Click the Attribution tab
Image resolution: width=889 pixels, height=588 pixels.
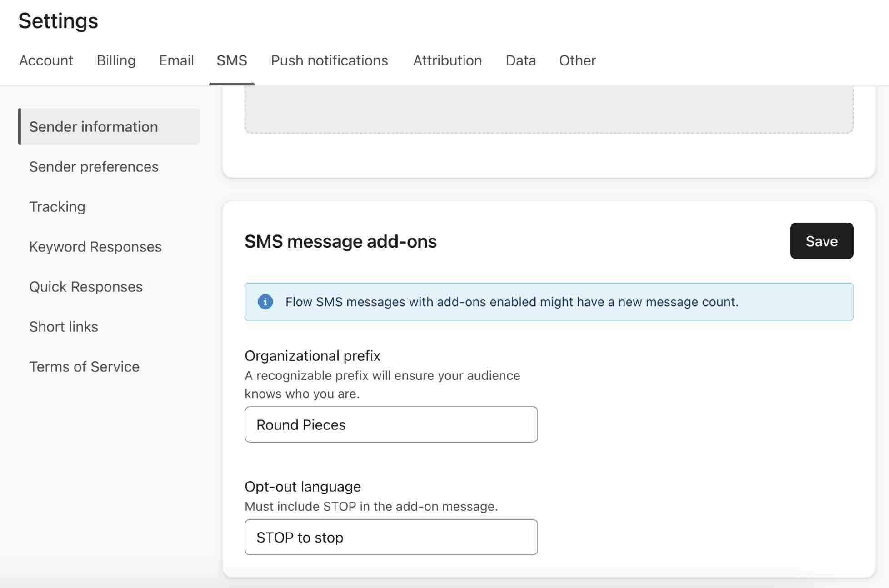(x=447, y=60)
